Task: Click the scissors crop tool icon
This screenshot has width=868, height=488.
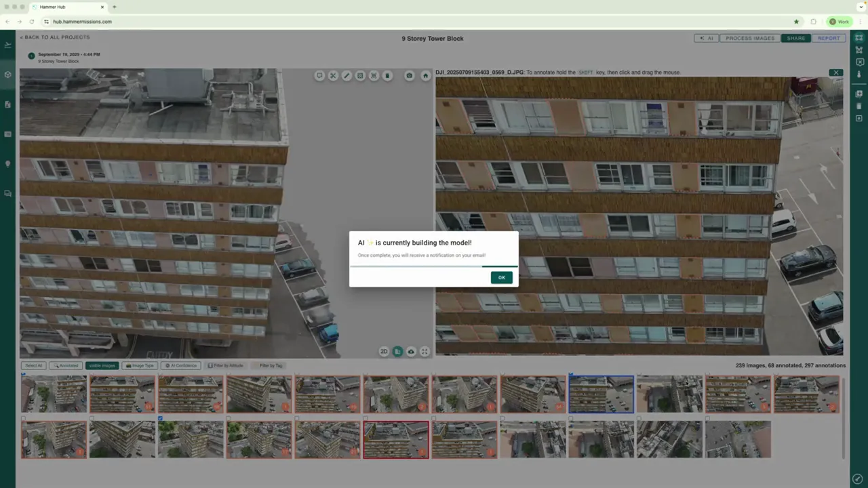Action: tap(333, 75)
